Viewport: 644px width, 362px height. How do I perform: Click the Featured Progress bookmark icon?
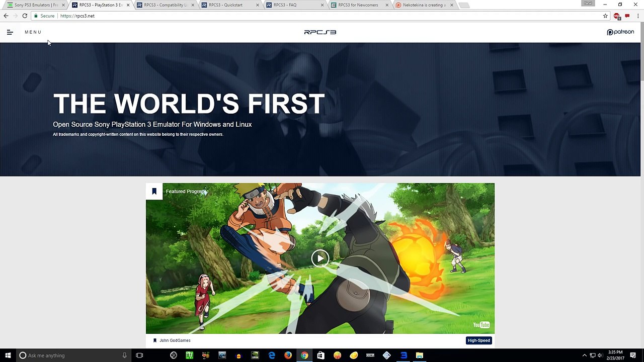(154, 192)
